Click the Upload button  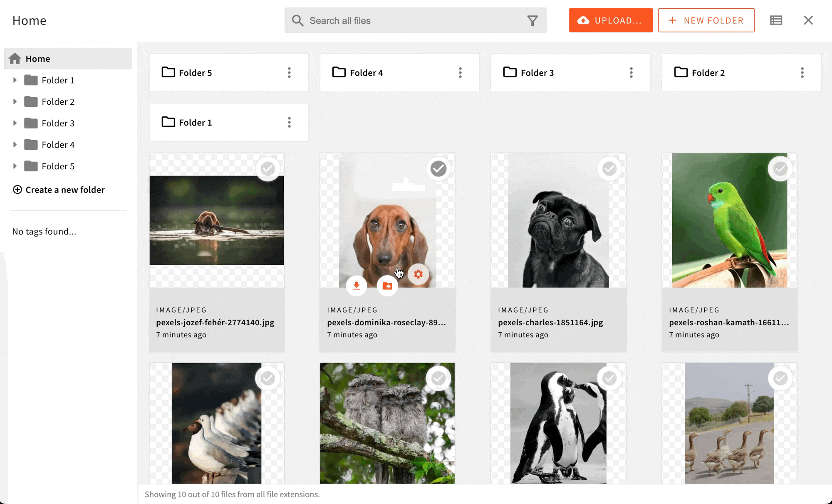[x=610, y=20]
